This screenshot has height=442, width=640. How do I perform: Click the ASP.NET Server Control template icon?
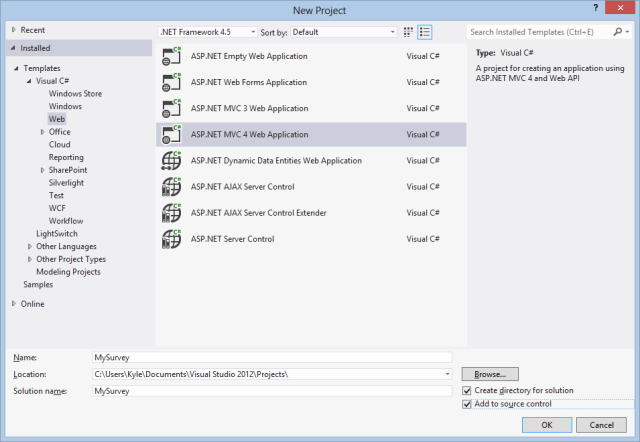(171, 239)
